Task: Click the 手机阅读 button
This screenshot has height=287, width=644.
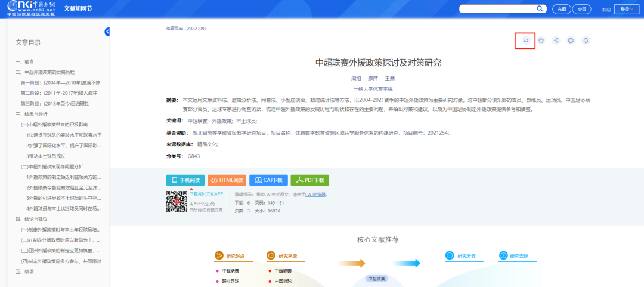Action: (x=185, y=180)
